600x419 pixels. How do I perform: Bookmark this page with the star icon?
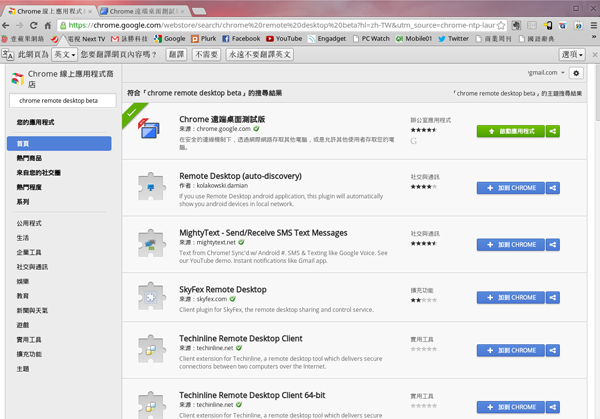[501, 26]
